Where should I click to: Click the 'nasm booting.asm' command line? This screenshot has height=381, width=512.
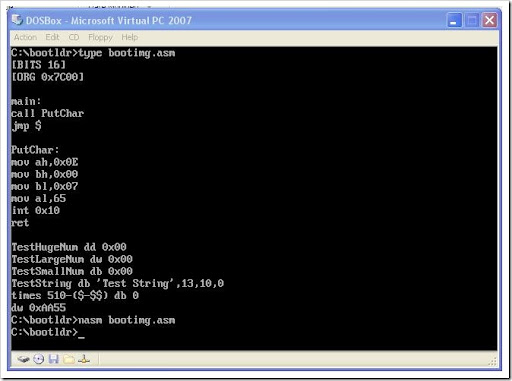pyautogui.click(x=93, y=320)
